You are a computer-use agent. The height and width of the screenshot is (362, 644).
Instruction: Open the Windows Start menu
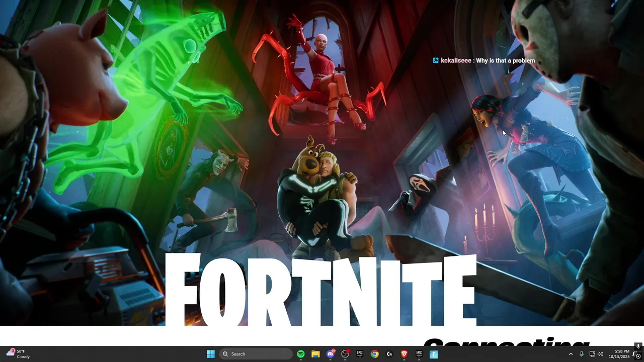[x=210, y=354]
